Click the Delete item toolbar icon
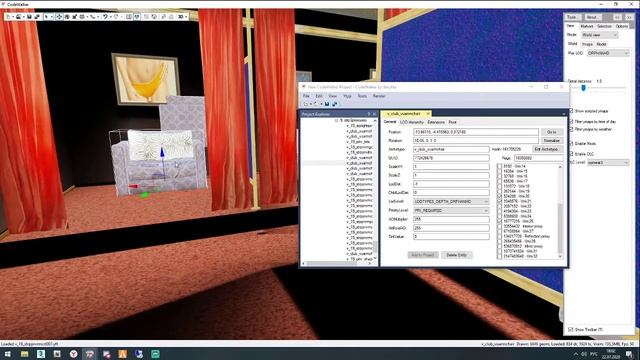640x360 pixels. [x=154, y=17]
